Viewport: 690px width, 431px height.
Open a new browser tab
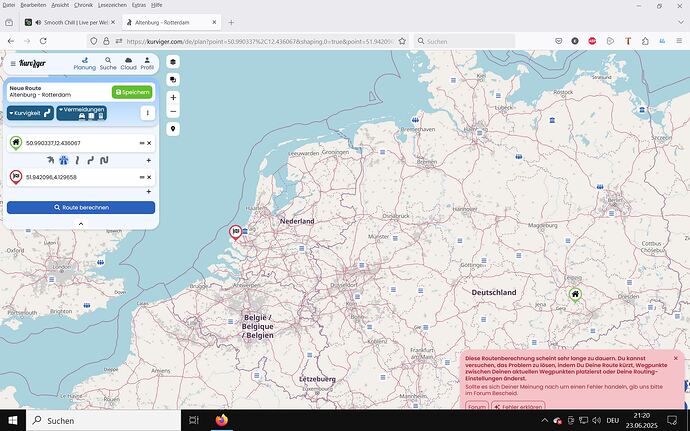[x=231, y=22]
